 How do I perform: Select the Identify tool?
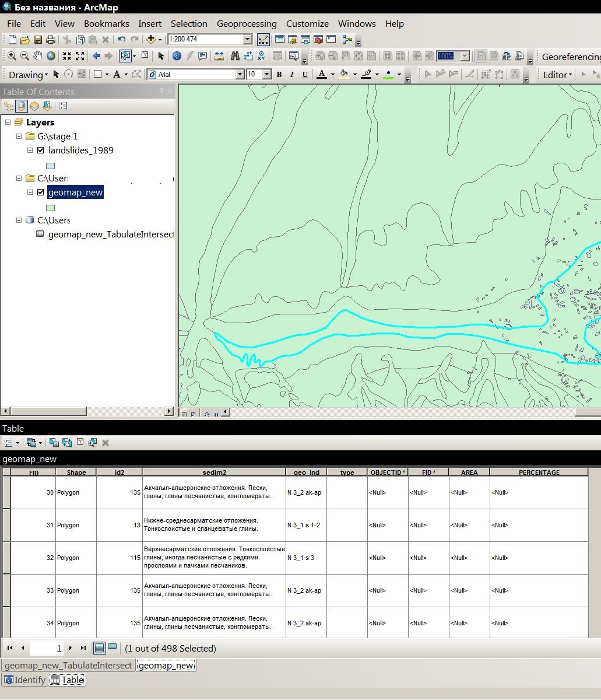tap(177, 57)
